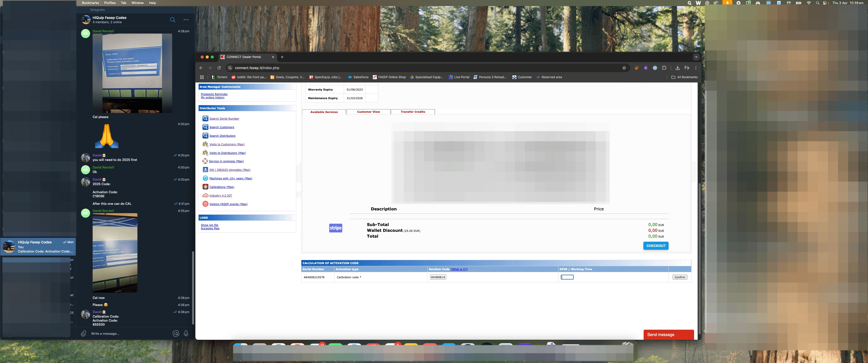Screen dimensions: 868x363
Task: Click the Calibrations (Map) target icon
Action: pos(205,187)
